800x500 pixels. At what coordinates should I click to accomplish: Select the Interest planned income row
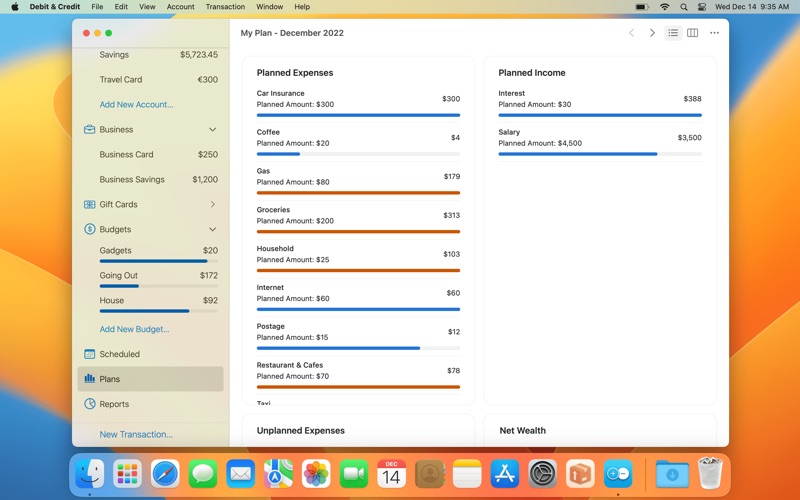pos(600,103)
